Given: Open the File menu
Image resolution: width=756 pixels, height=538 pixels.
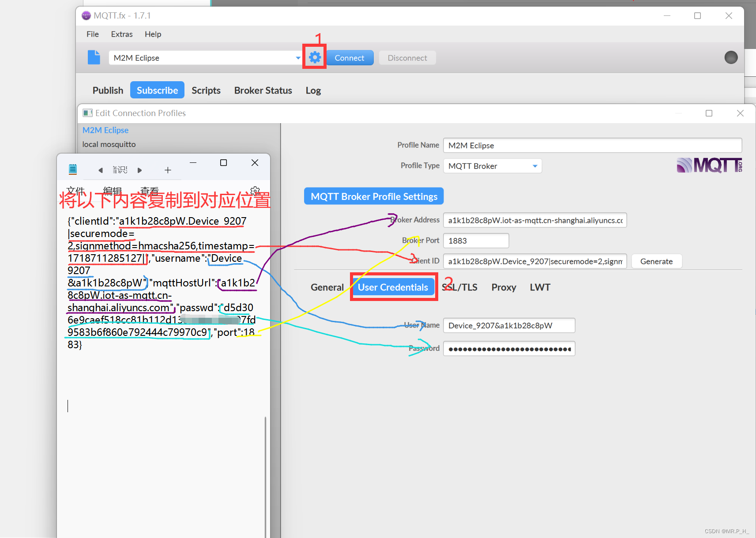Looking at the screenshot, I should [93, 34].
